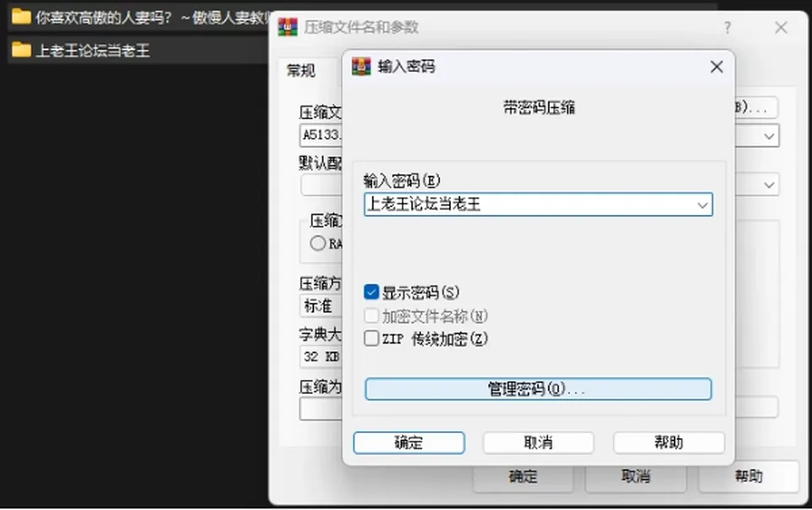This screenshot has height=510, width=812.
Task: Click the WinRAR icon in the 输入密码 dialog title
Action: [x=361, y=67]
